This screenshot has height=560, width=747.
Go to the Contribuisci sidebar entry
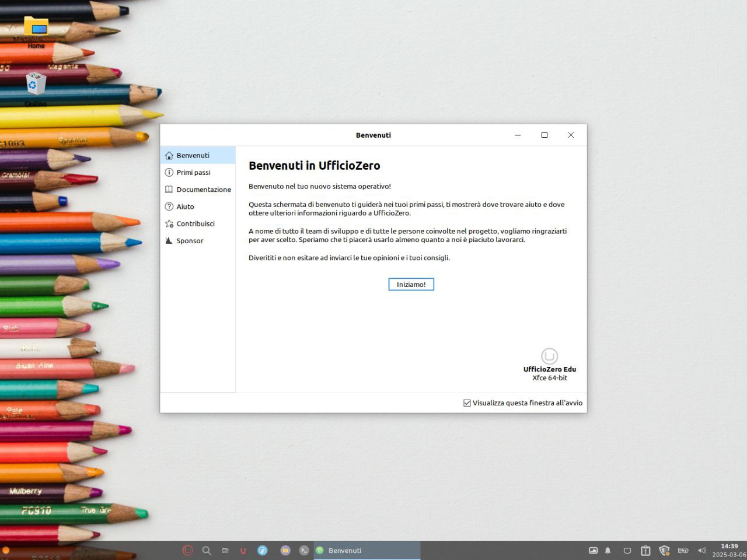click(195, 223)
